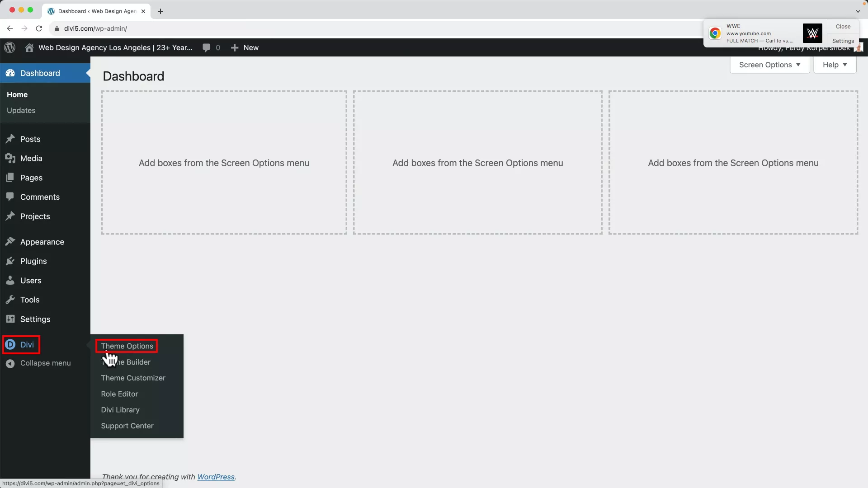Click the Collapse menu arrow icon

pos(10,363)
